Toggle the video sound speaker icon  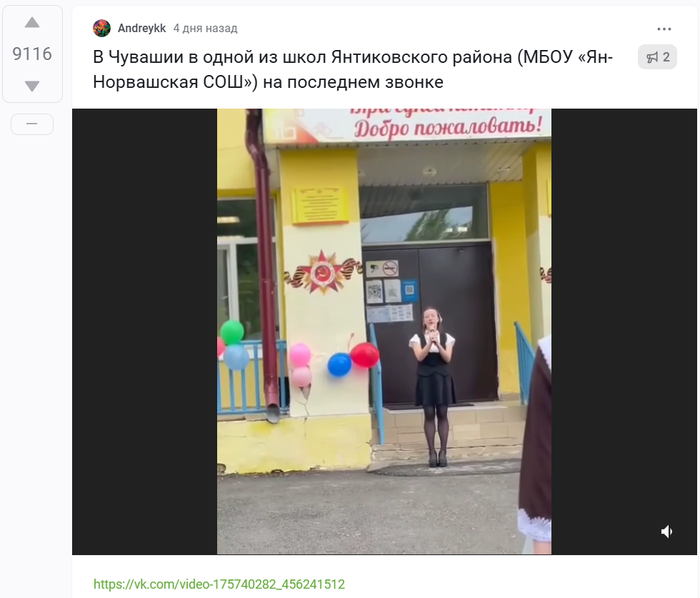pyautogui.click(x=667, y=532)
